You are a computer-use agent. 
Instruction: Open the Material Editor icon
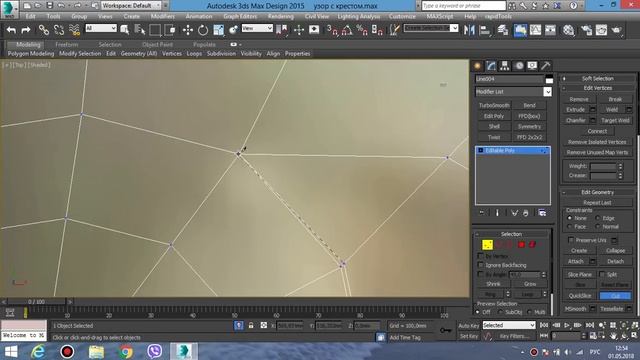tap(569, 30)
